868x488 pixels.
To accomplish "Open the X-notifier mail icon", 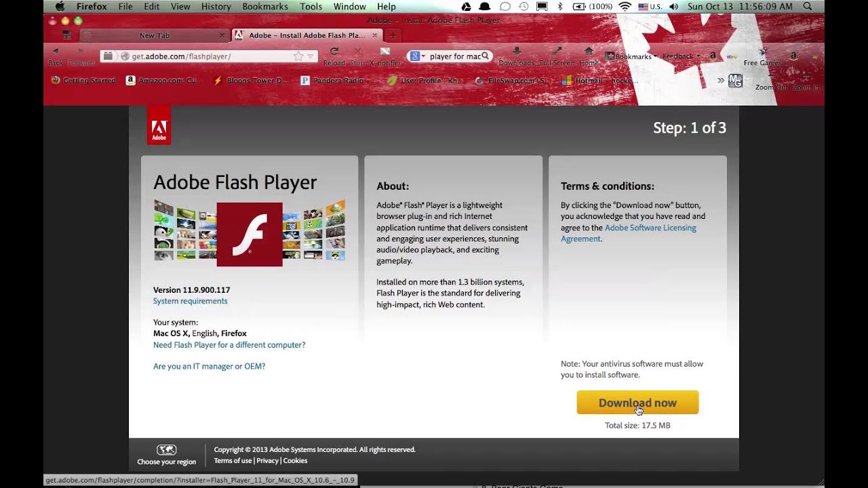I will pyautogui.click(x=385, y=52).
